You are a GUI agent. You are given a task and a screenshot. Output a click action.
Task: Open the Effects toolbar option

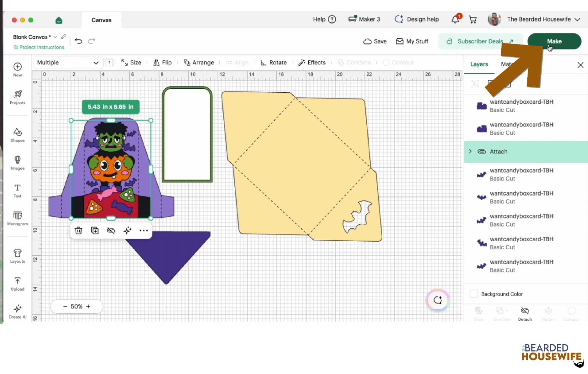(312, 63)
